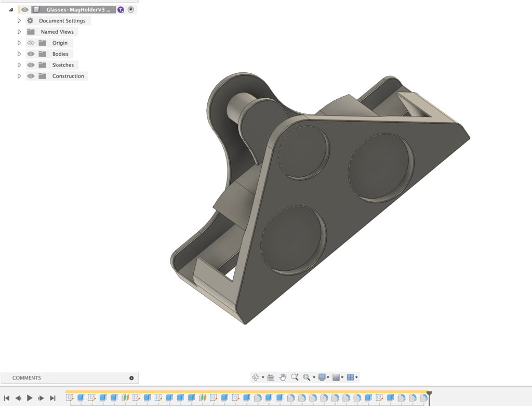Click the Look At icon
Image resolution: width=532 pixels, height=406 pixels.
point(271,377)
